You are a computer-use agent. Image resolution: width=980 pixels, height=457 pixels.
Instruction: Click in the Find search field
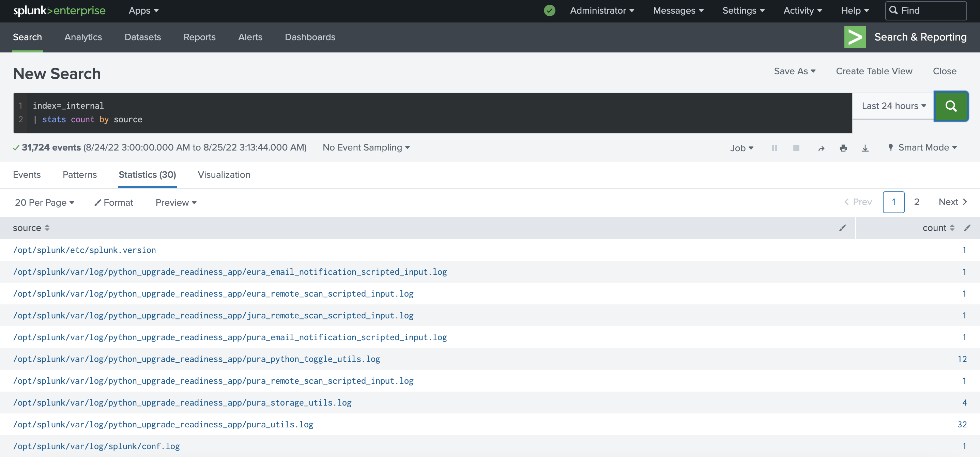925,10
